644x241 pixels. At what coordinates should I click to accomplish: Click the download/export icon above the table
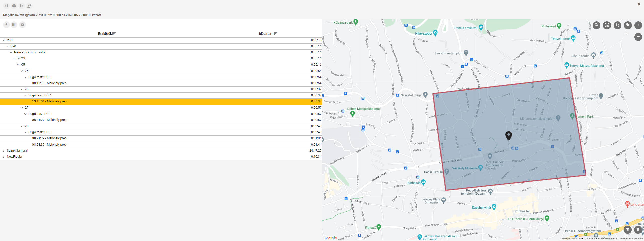(x=6, y=25)
